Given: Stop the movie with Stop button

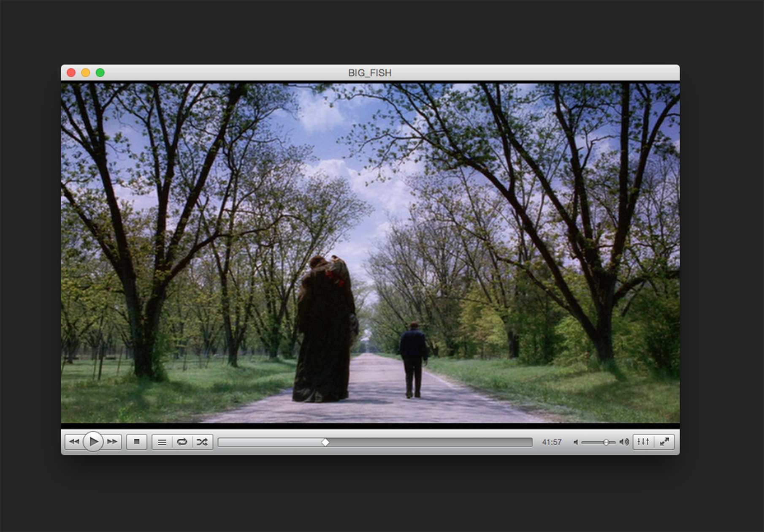Looking at the screenshot, I should point(137,442).
